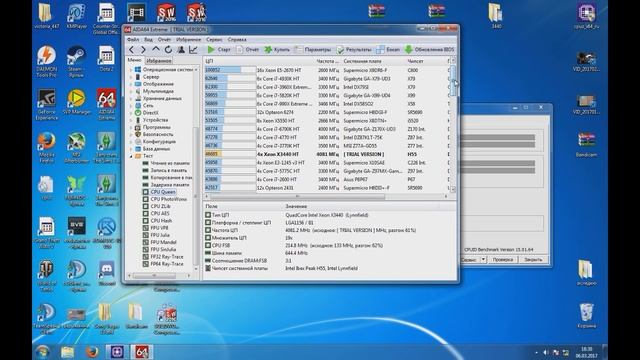Expand the DirectX tree node
This screenshot has height=360, width=640.
pos(131,113)
